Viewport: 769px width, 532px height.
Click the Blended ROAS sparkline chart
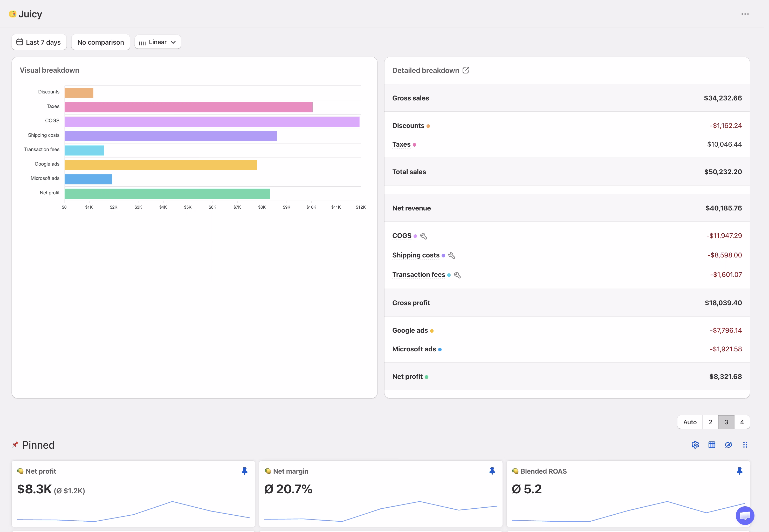pyautogui.click(x=628, y=512)
